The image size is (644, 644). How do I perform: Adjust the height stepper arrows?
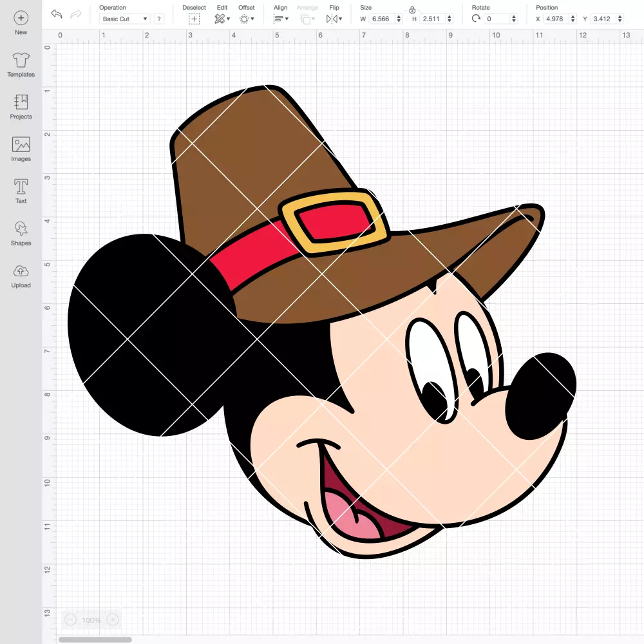coord(450,19)
